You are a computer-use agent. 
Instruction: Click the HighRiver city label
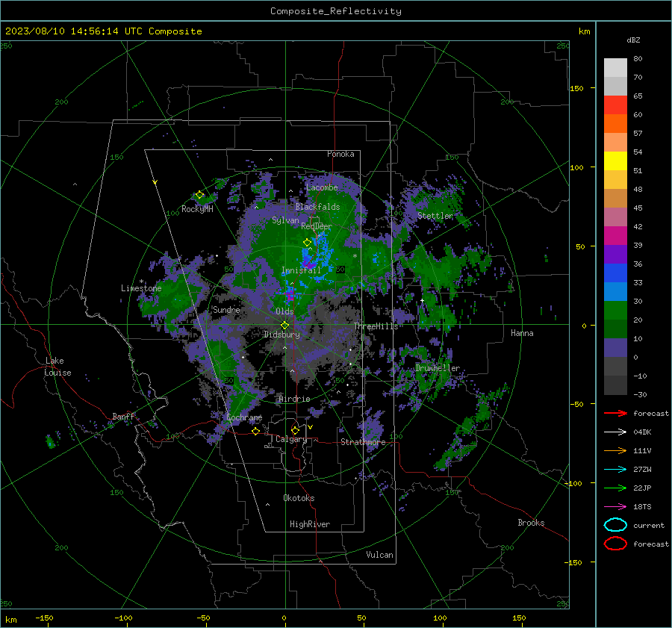point(309,524)
